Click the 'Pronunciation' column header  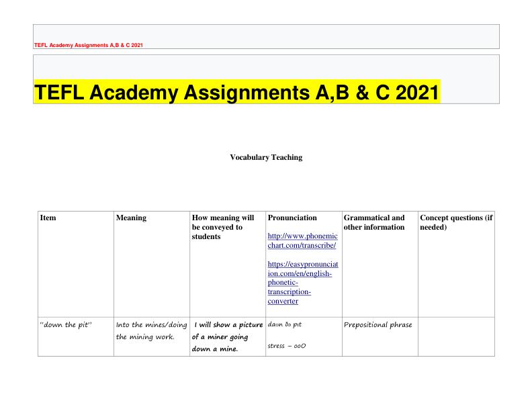[292, 218]
